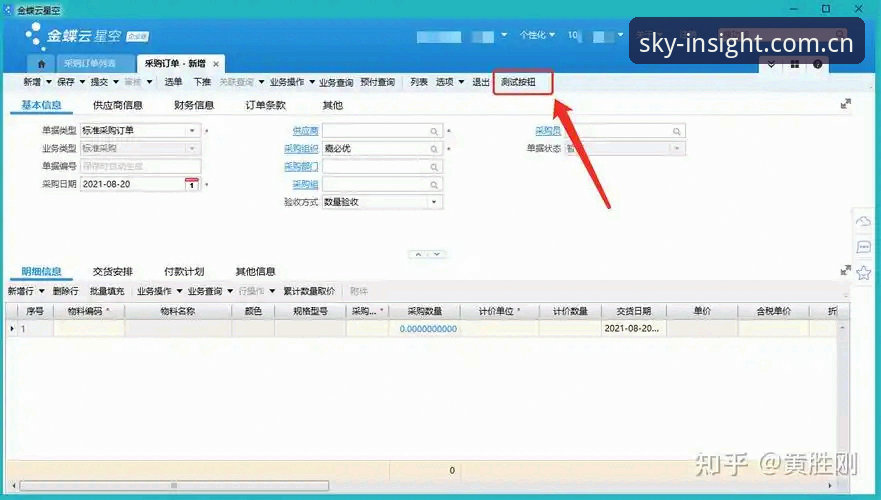Click the 物料名称 column header
Viewport: 881px width, 500px height.
pos(178,311)
